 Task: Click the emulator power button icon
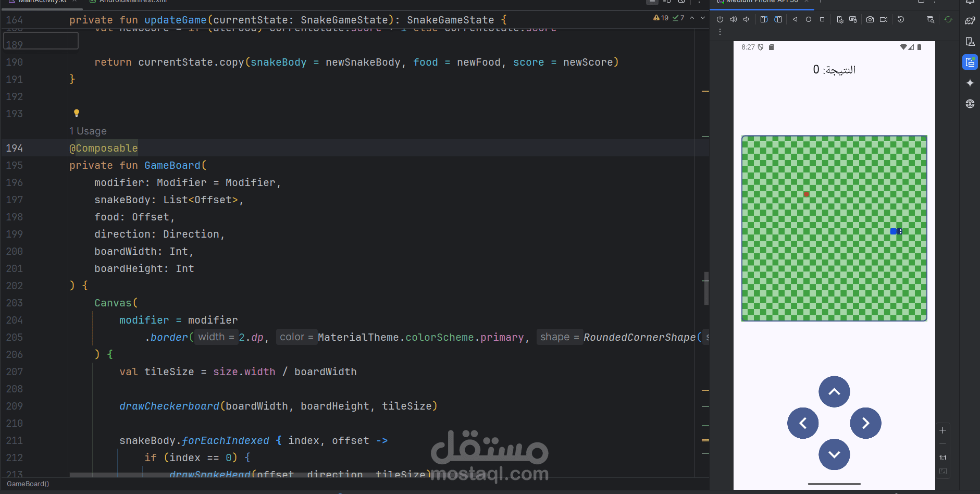(720, 19)
